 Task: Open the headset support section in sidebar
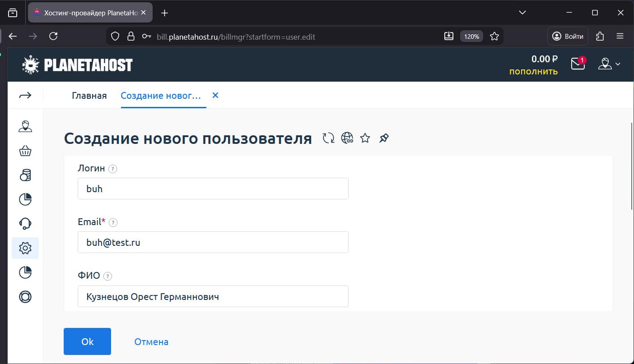(25, 223)
